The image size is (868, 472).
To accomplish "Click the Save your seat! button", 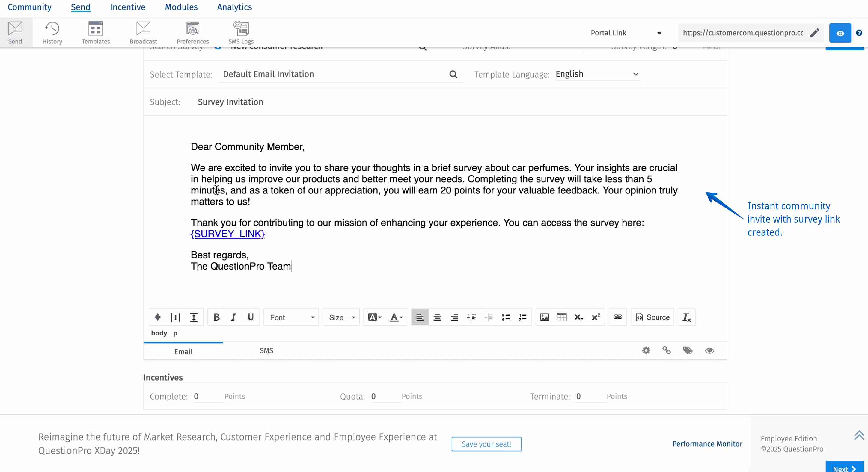I will click(486, 444).
